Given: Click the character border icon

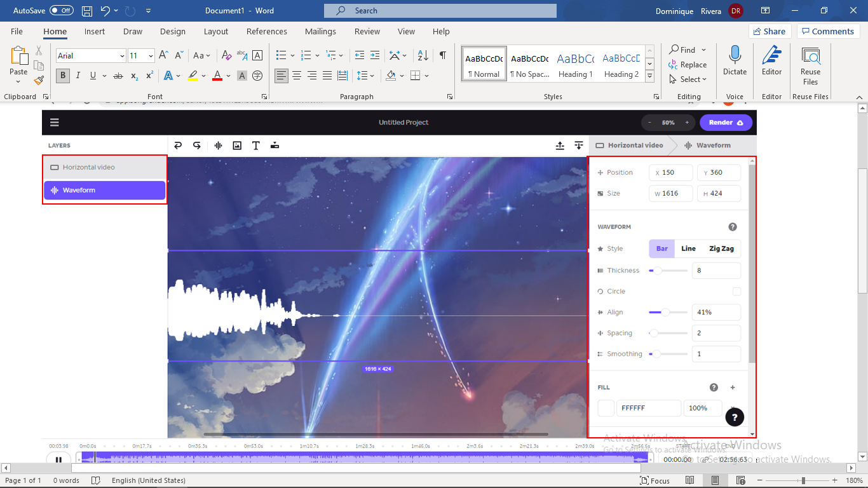Looking at the screenshot, I should pyautogui.click(x=257, y=56).
